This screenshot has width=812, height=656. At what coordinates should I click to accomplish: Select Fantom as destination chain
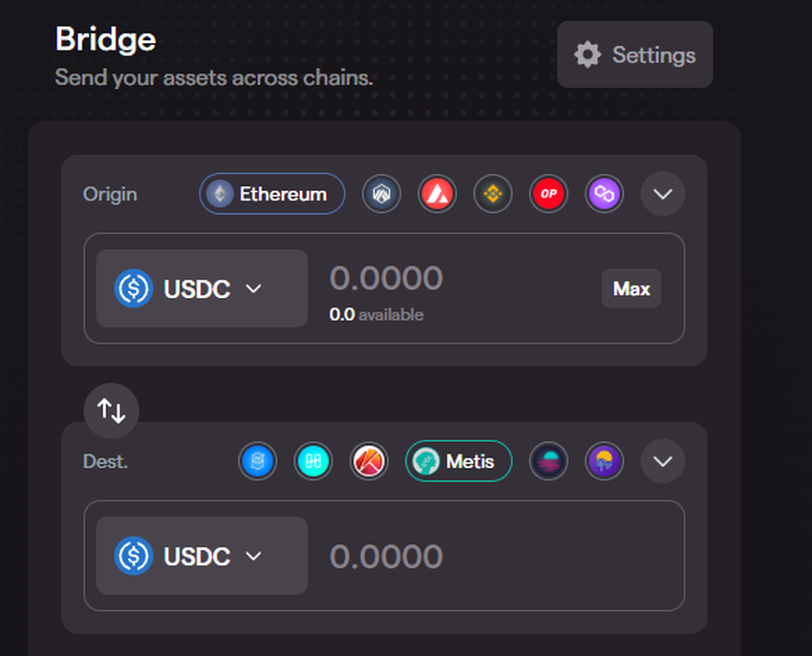coord(257,462)
